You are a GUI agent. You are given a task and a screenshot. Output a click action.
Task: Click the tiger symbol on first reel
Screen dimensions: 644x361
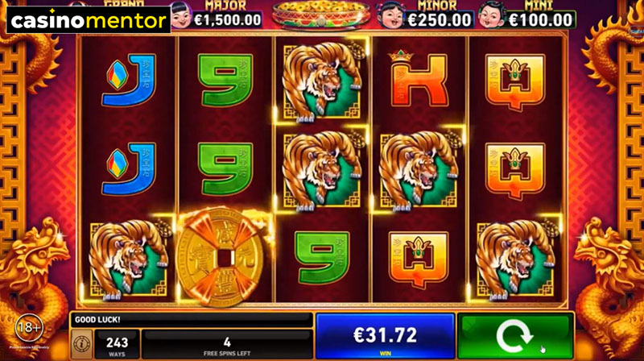(x=129, y=259)
